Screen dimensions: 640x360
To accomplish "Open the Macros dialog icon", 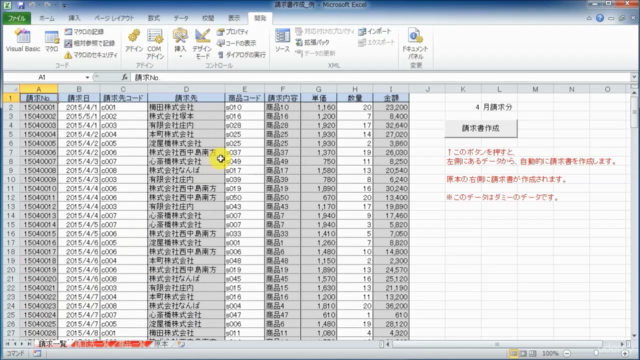I will [52, 41].
